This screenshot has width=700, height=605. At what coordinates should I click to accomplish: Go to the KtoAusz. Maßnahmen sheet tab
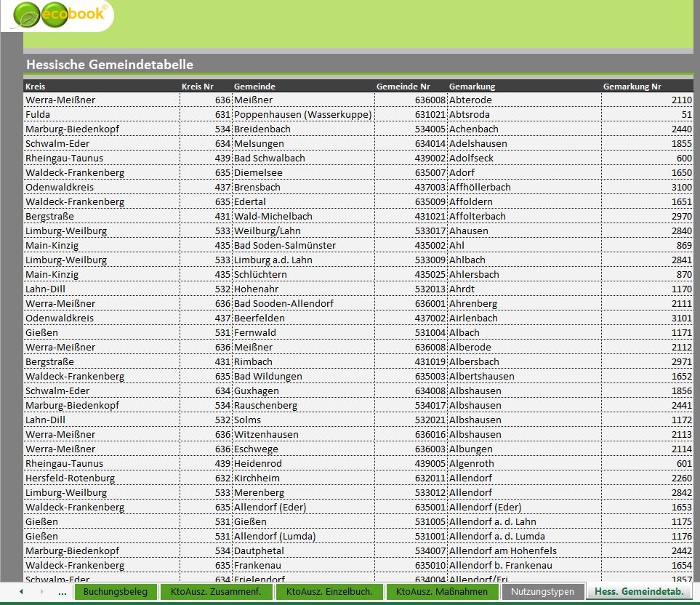pyautogui.click(x=442, y=592)
